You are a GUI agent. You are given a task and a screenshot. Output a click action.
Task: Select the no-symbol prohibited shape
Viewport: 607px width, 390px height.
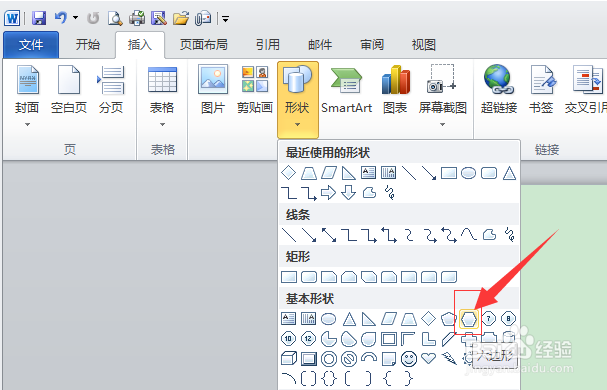pos(349,359)
